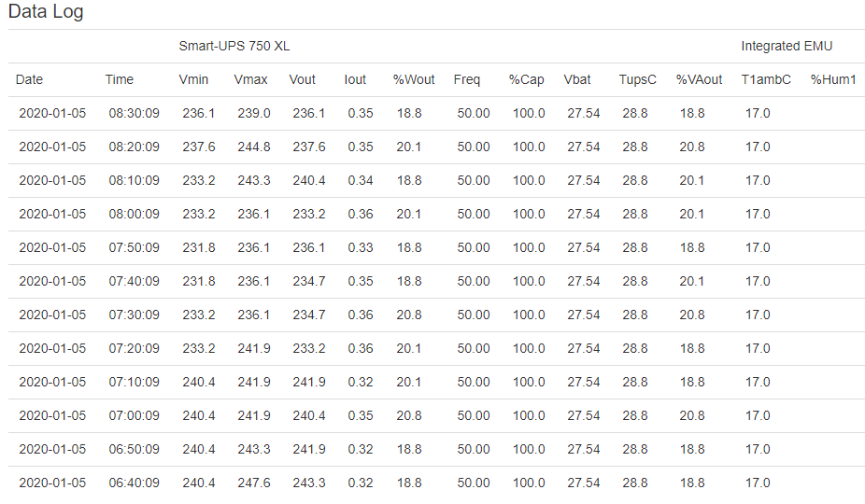Click the Vmin column header
865x504 pixels.
194,79
